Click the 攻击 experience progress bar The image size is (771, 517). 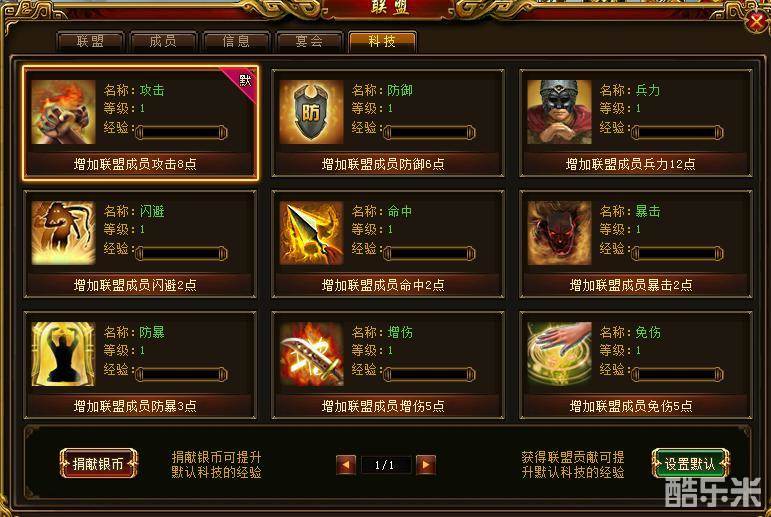point(181,132)
